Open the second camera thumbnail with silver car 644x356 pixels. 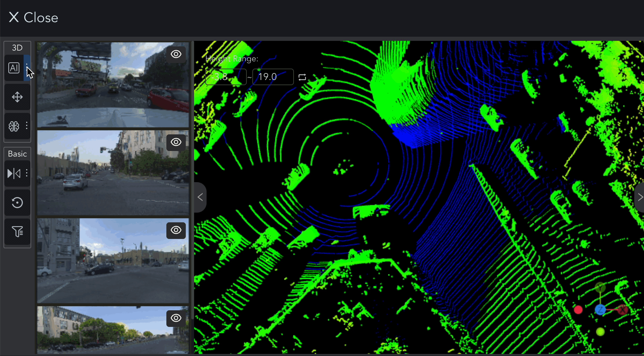[x=113, y=173]
